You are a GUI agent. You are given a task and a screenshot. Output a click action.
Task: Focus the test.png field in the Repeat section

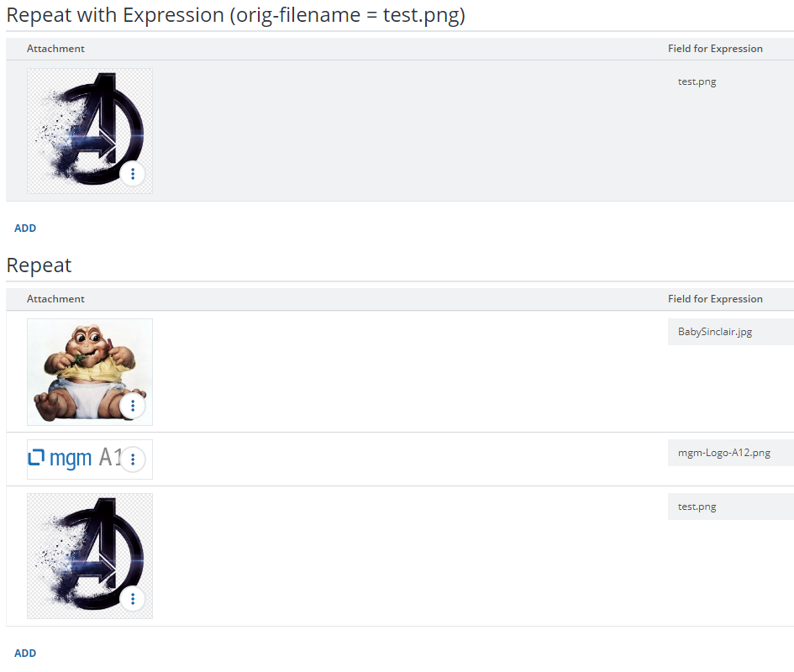[x=731, y=507]
